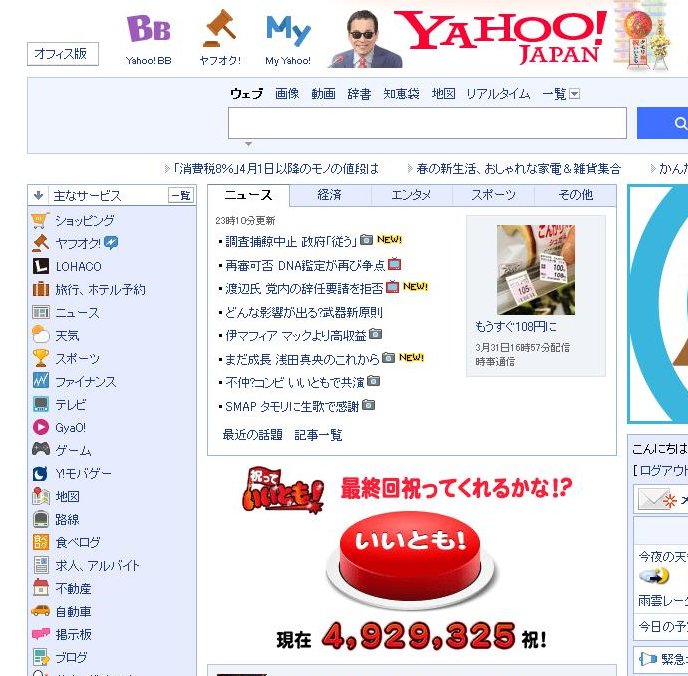Open headline 不仲?コンビ いいともで共演
This screenshot has height=676, width=688.
[295, 383]
